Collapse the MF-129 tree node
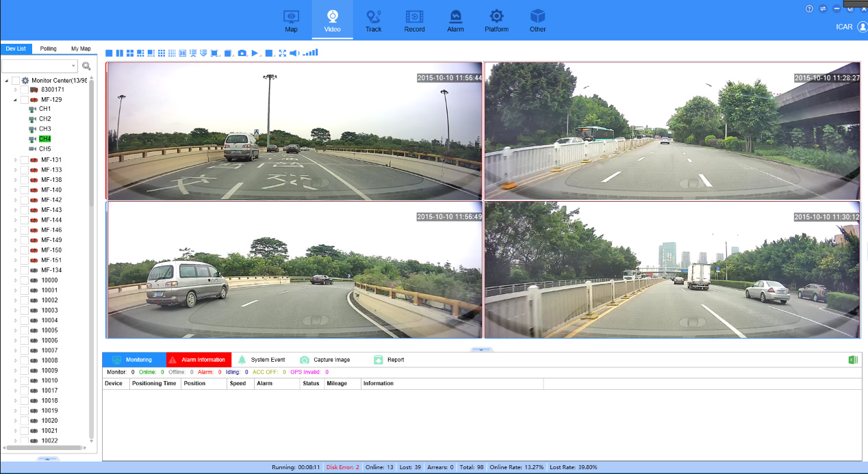The image size is (868, 474). pyautogui.click(x=16, y=100)
